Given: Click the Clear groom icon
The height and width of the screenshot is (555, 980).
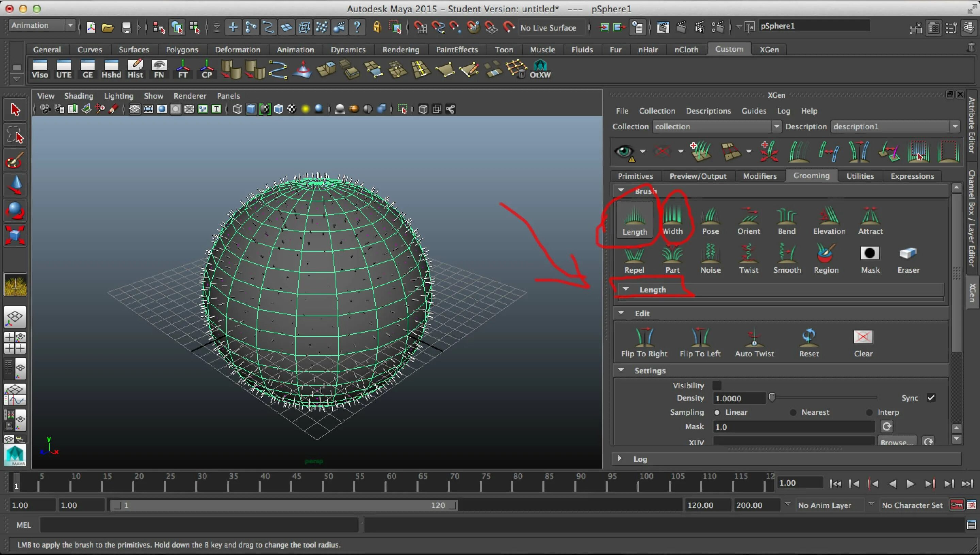Looking at the screenshot, I should (x=863, y=342).
